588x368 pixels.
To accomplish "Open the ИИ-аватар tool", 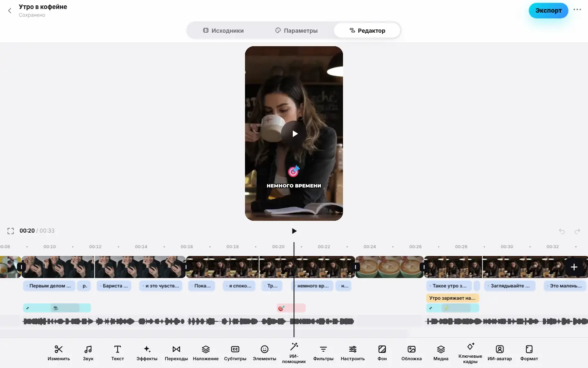I will click(x=500, y=353).
